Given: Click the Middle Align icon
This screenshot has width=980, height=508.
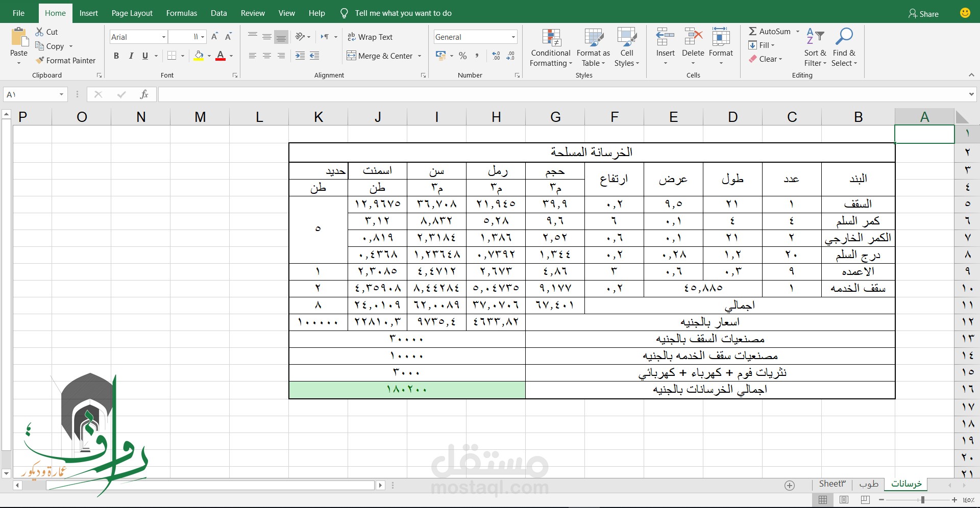Looking at the screenshot, I should pyautogui.click(x=266, y=37).
